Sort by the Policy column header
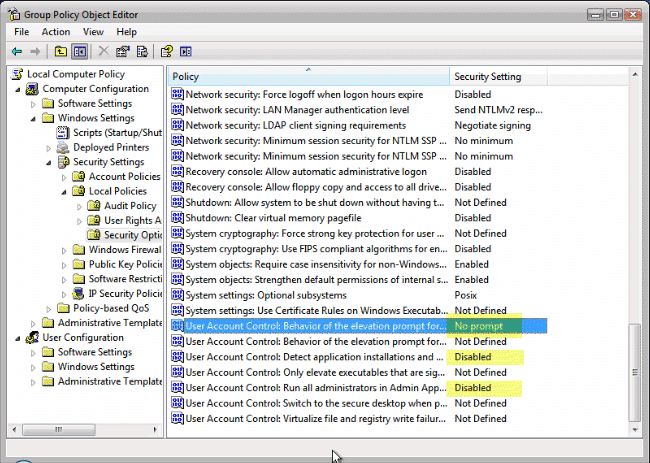Image resolution: width=650 pixels, height=463 pixels. [309, 77]
